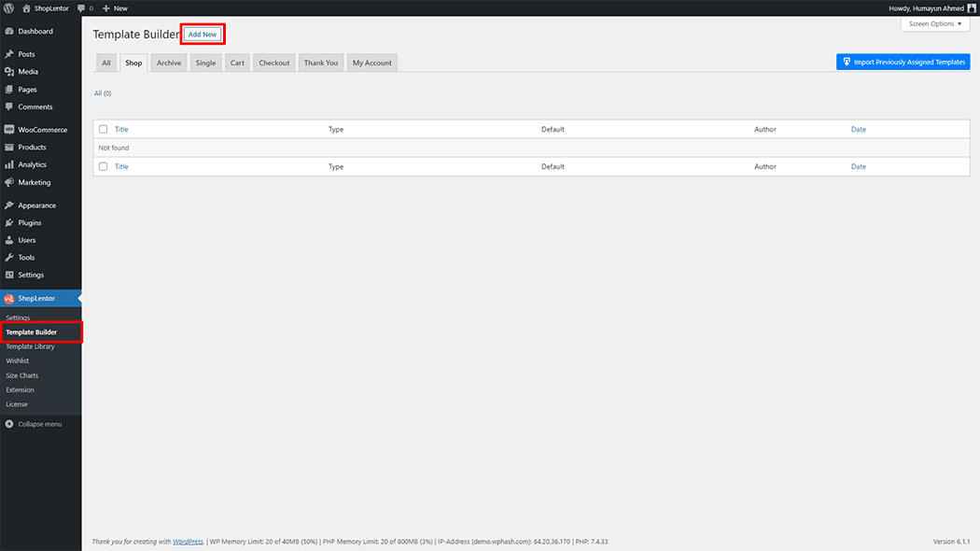
Task: Open Plugins via the plug icon
Action: [9, 223]
